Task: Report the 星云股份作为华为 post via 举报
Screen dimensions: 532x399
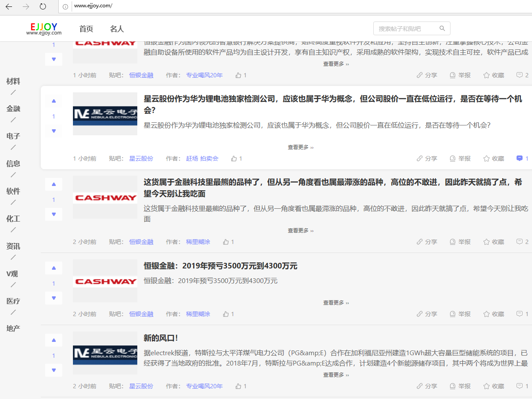Action: click(460, 158)
